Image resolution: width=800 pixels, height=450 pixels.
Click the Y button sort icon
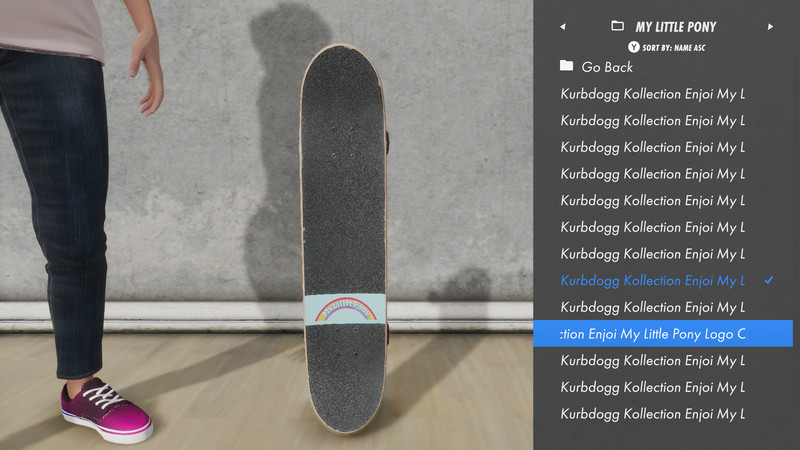point(634,47)
